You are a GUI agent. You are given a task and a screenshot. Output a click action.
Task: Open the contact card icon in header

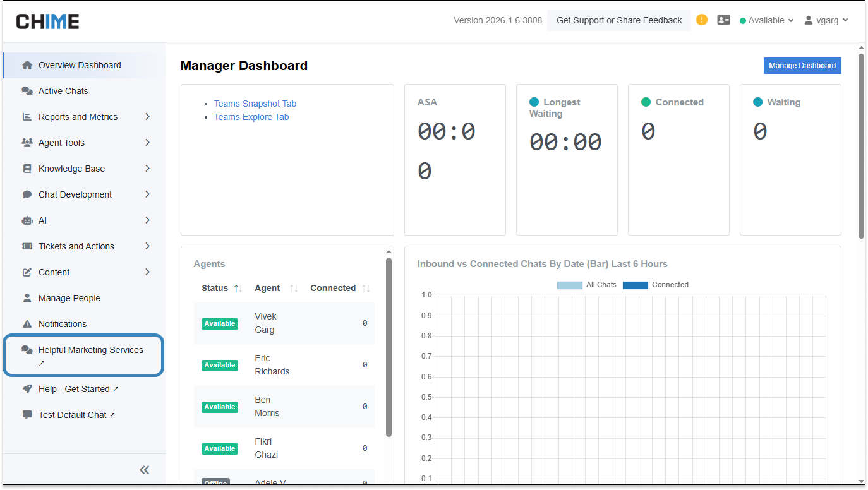[x=723, y=20]
